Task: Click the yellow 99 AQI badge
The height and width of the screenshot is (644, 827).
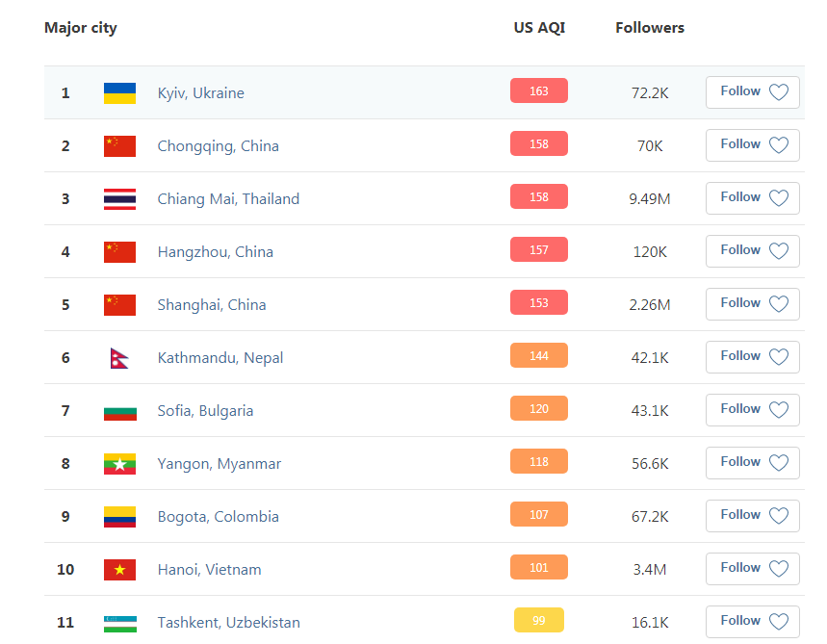Action: (539, 621)
